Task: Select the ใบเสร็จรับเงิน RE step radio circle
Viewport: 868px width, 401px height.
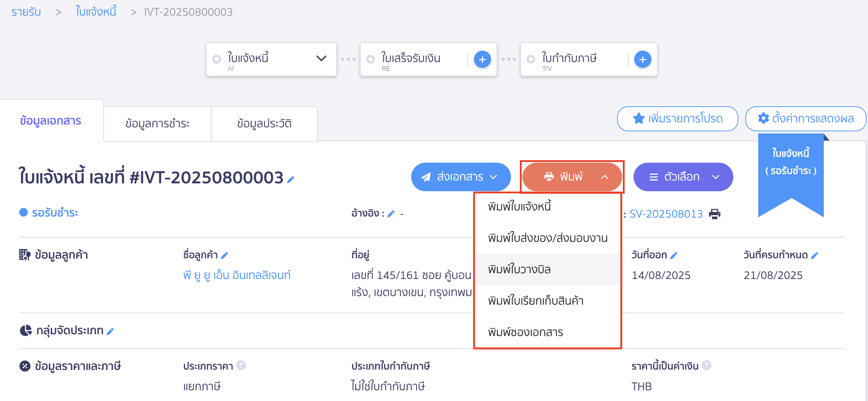Action: [371, 59]
